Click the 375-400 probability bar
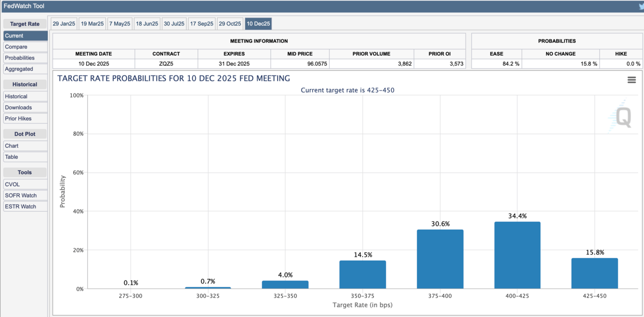Screen dimensions: 644x317 tap(440, 259)
